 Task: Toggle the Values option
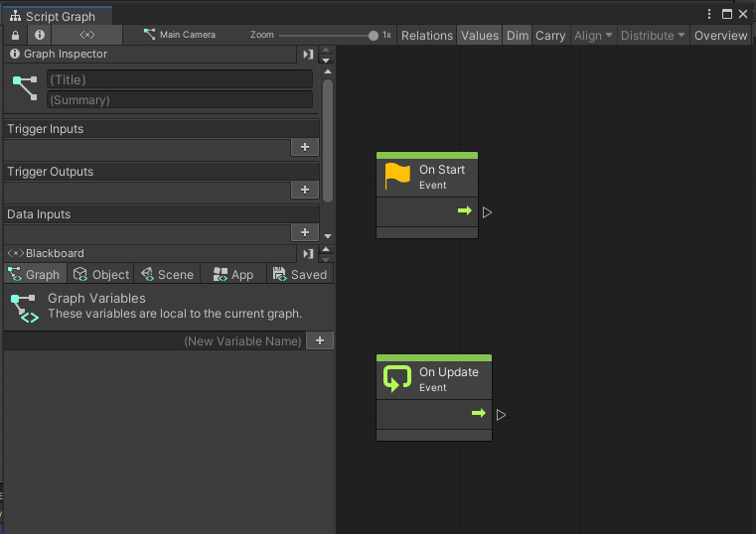click(479, 36)
